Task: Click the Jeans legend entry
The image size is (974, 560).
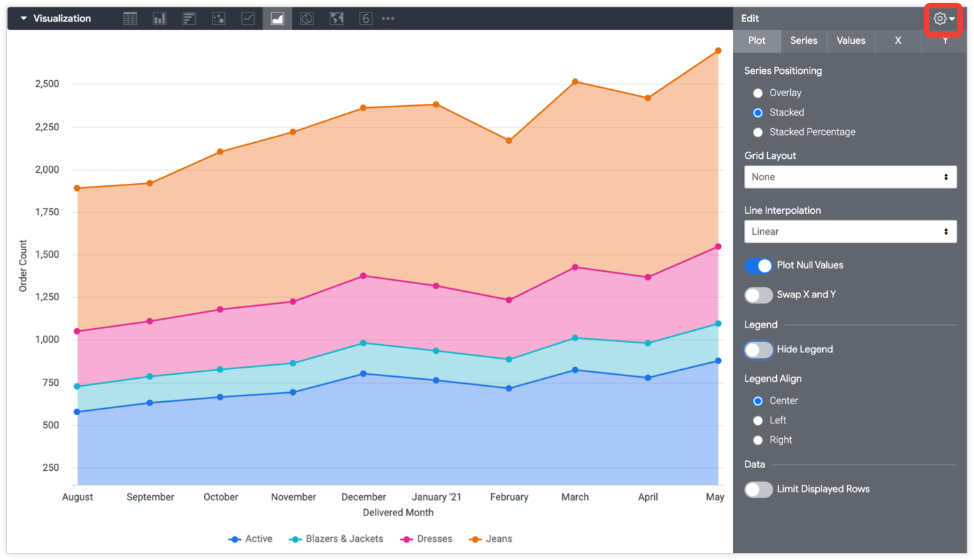Action: (491, 539)
